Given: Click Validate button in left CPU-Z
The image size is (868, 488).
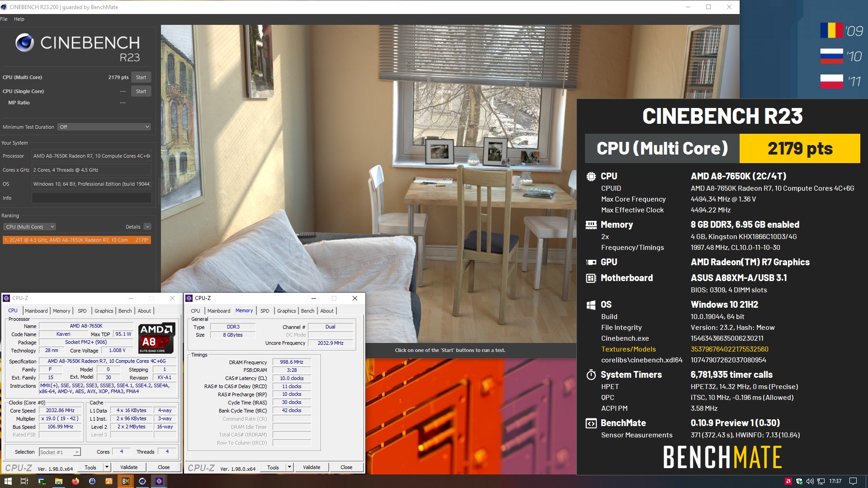Looking at the screenshot, I should (x=129, y=467).
